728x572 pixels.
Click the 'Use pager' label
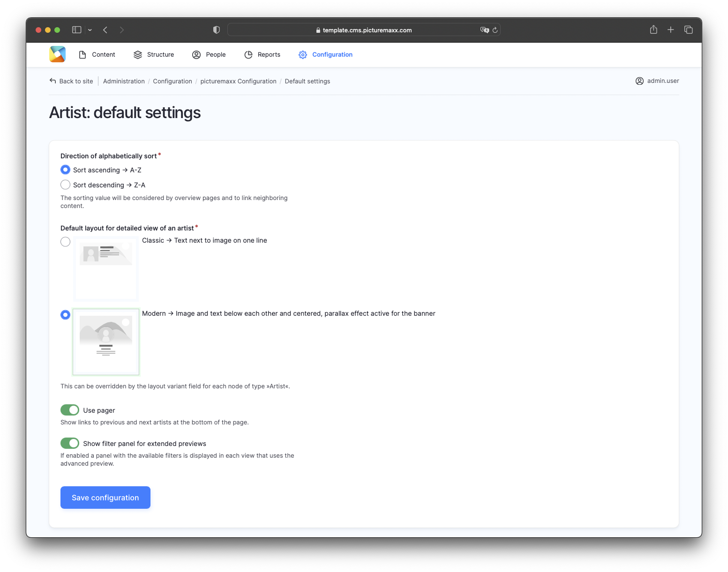(99, 410)
